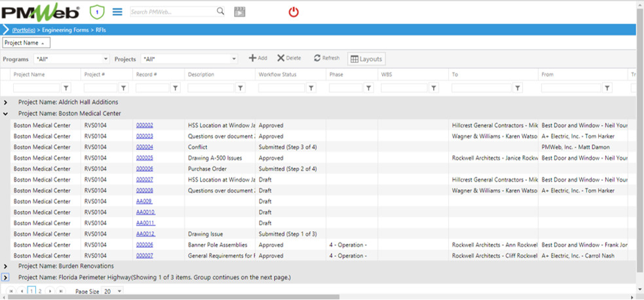Open record AA0011 link
The image size is (644, 300).
tap(146, 223)
